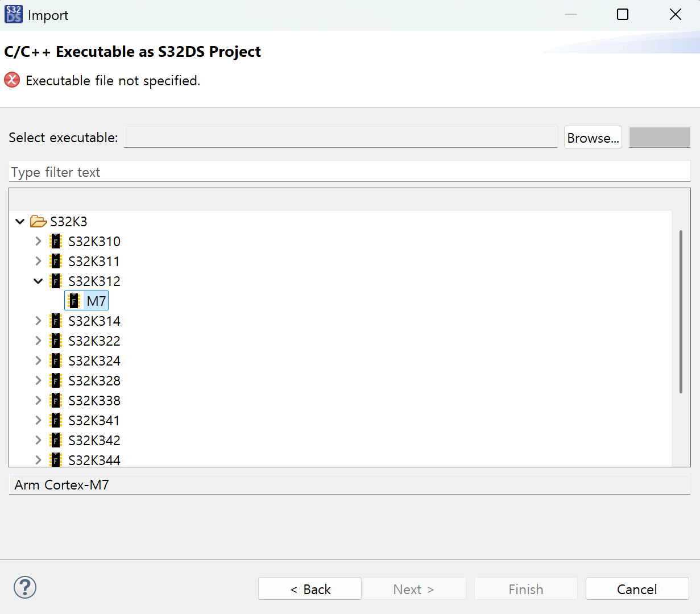Click the red error icon
This screenshot has height=614, width=700.
tap(12, 80)
